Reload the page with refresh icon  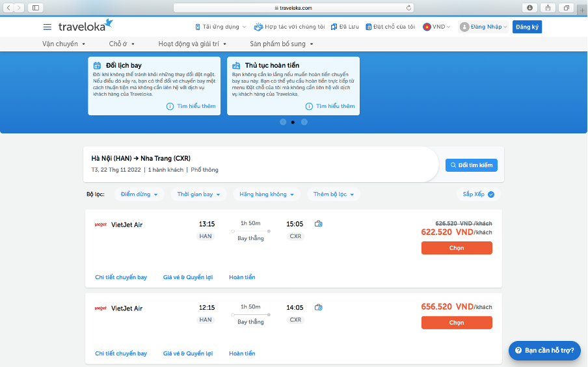point(408,8)
